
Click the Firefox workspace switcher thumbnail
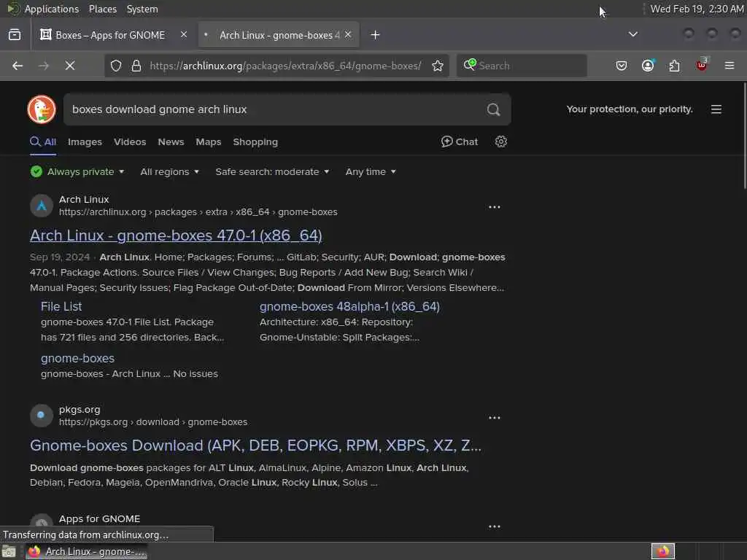(662, 551)
